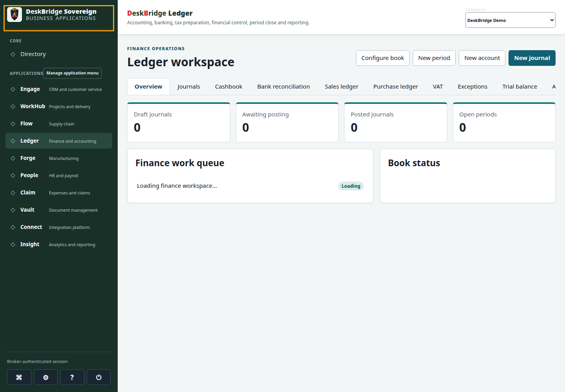The image size is (565, 392).
Task: Switch to the Journals tab
Action: [188, 87]
